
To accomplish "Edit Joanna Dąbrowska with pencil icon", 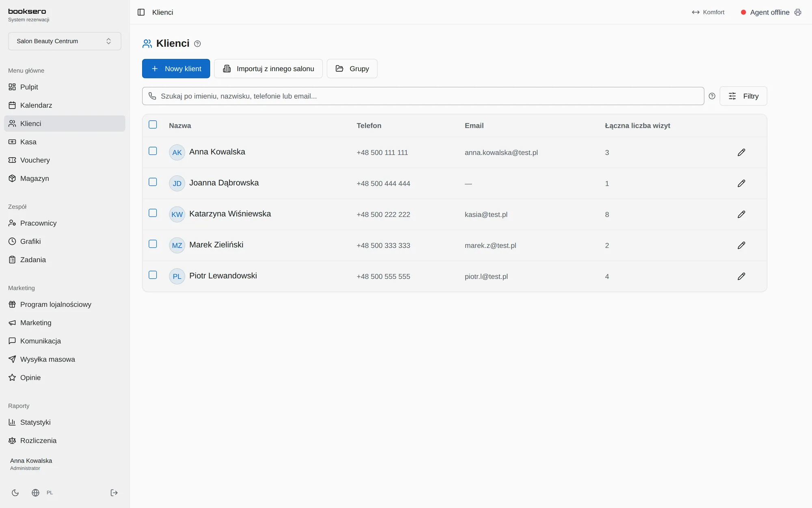I will [x=741, y=183].
